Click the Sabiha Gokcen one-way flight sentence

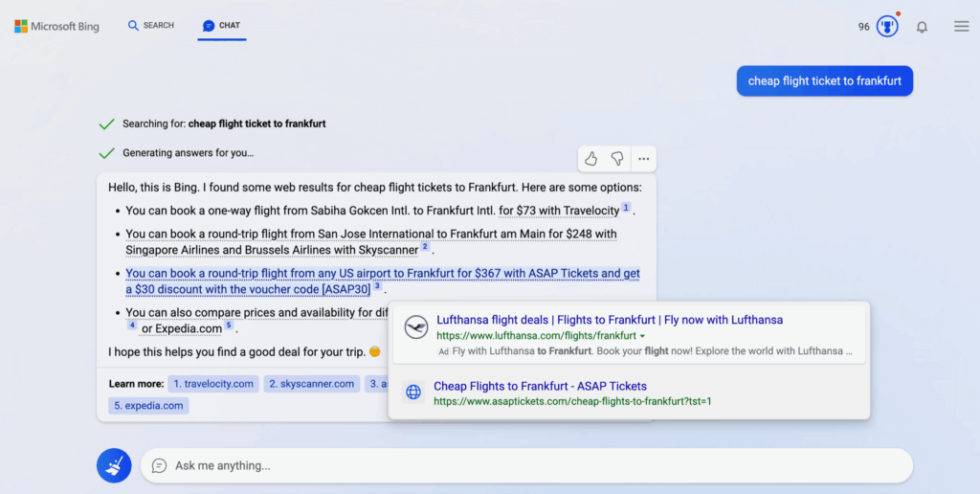coord(372,211)
